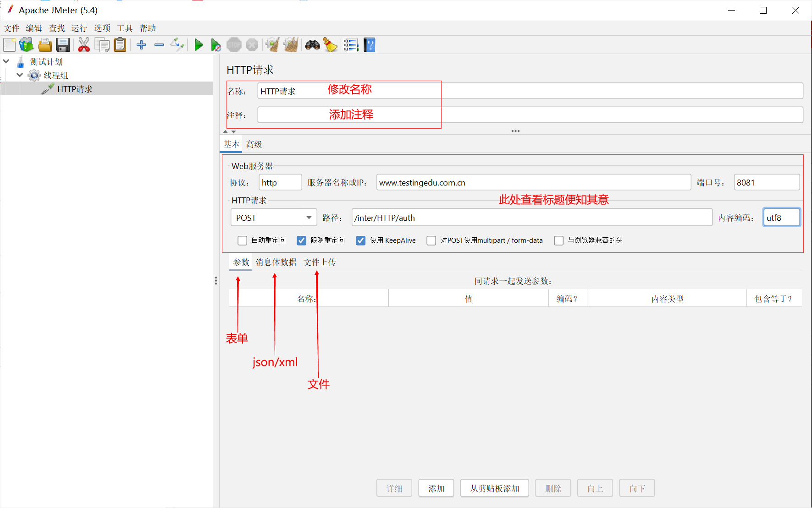Start test without pauses icon
Image resolution: width=812 pixels, height=508 pixels.
(x=216, y=45)
